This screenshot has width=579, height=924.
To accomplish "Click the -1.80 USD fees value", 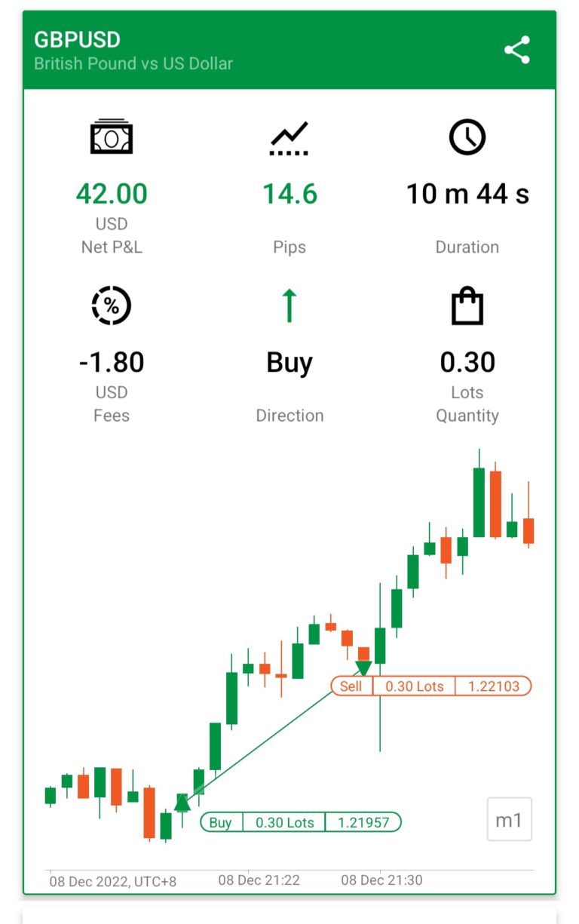I will [112, 362].
